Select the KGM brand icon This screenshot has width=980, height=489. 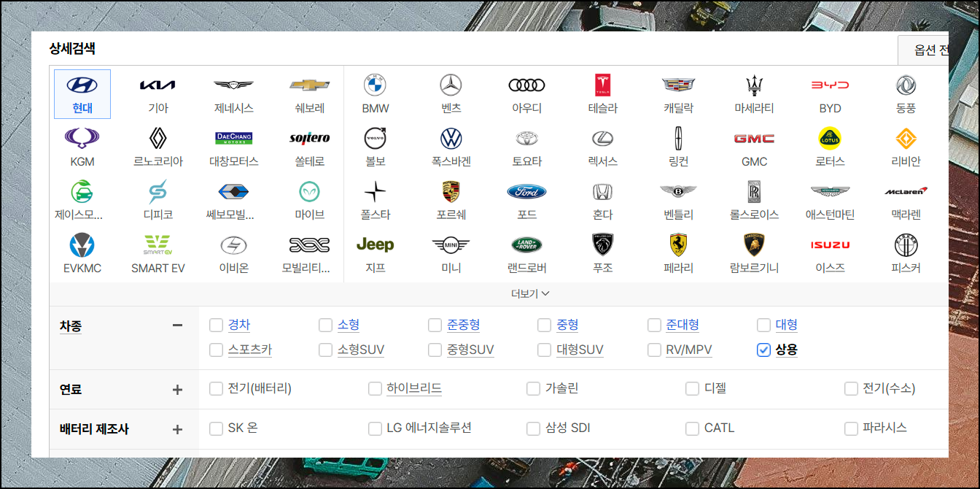coord(82,139)
